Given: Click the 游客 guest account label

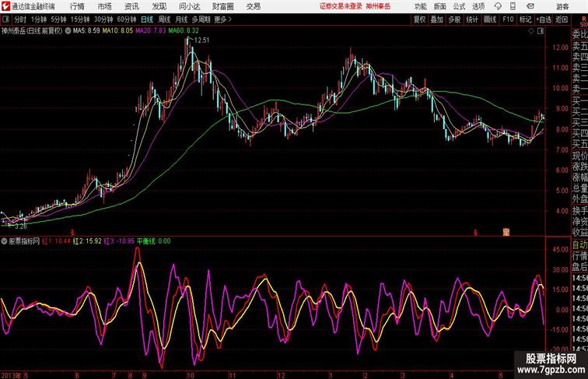Looking at the screenshot, I should pos(562,6).
